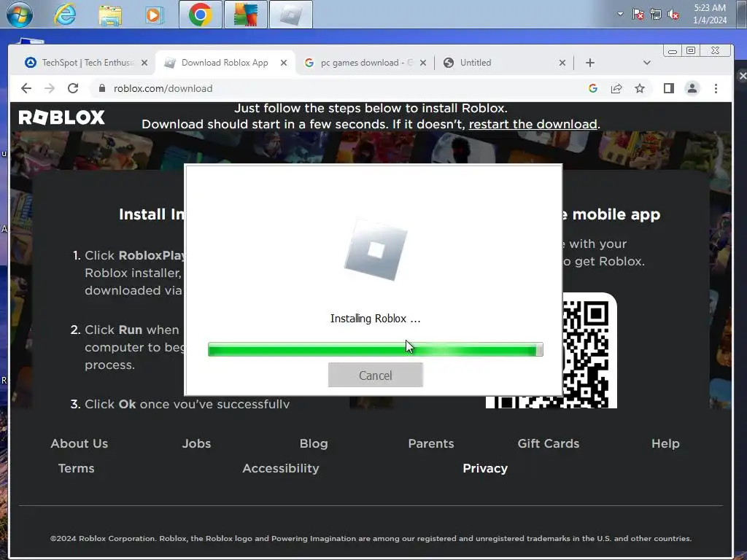
Task: Open Windows Media Player taskbar icon
Action: click(154, 15)
